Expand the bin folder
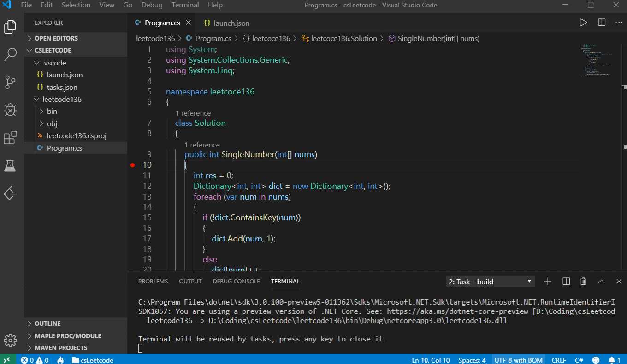Viewport: 627px width, 364px height. coord(52,112)
